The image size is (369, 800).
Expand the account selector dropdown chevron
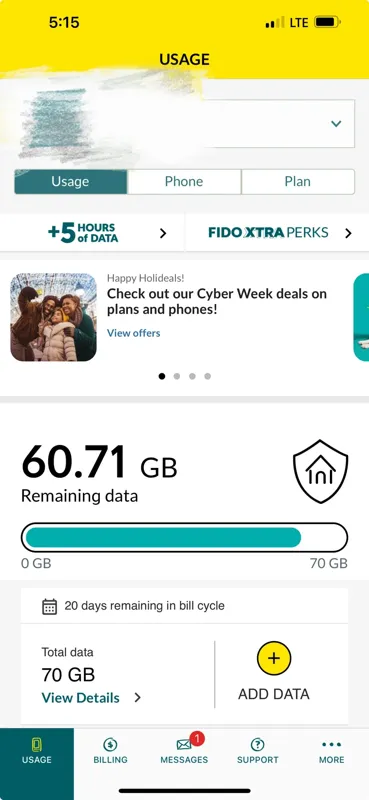click(336, 123)
